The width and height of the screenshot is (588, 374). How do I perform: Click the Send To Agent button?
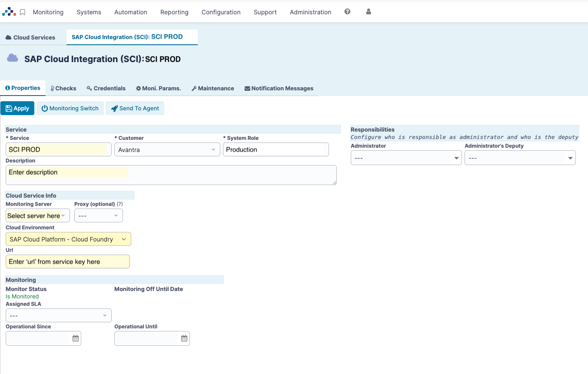[135, 108]
